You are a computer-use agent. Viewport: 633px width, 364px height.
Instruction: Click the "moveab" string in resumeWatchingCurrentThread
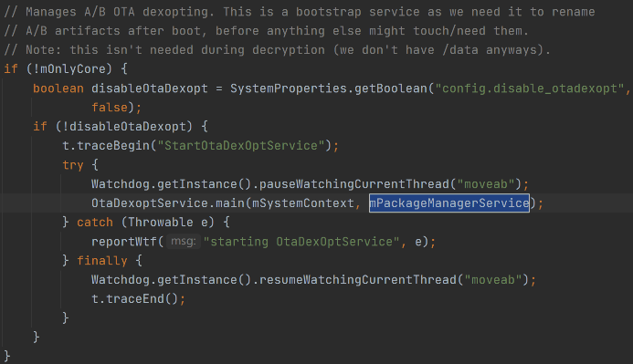[x=493, y=280]
